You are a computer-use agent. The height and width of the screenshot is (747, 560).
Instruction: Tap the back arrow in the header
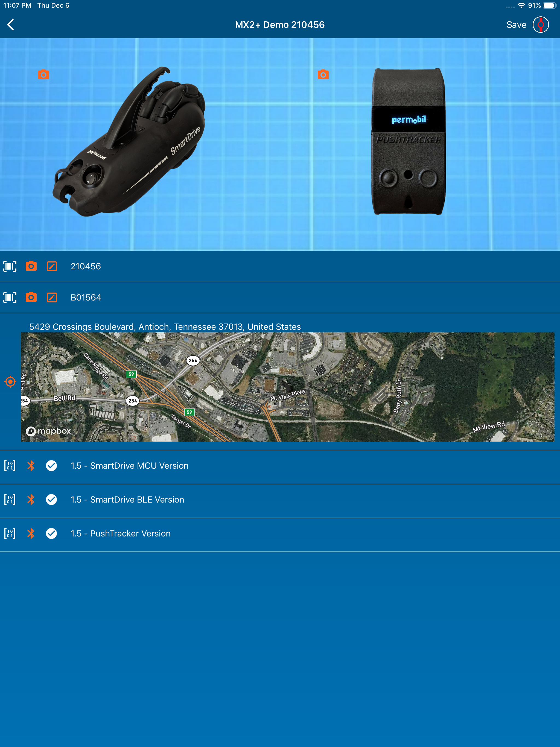(x=11, y=25)
